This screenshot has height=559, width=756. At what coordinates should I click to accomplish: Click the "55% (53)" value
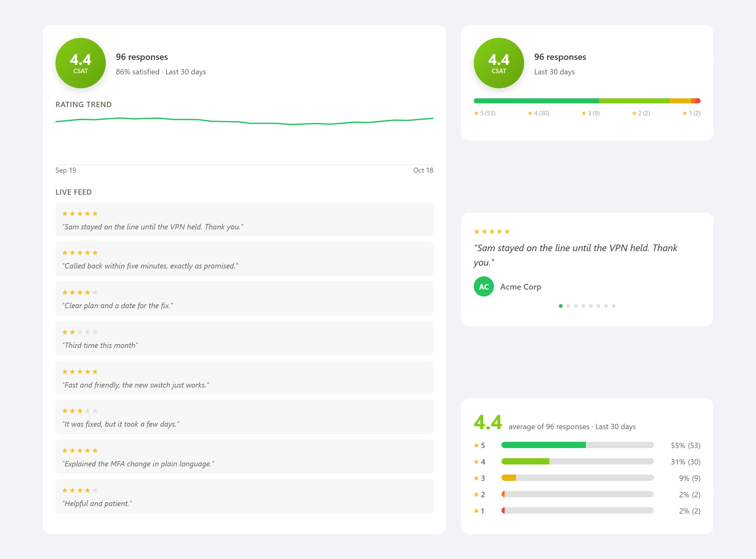(686, 445)
